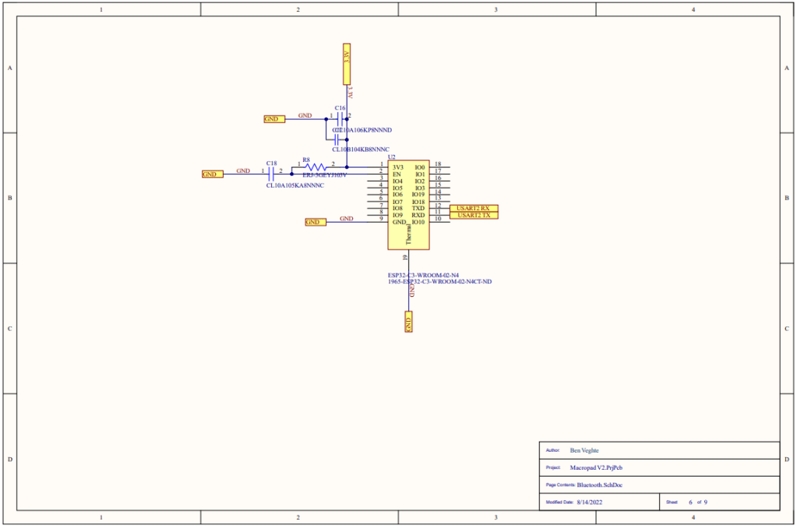This screenshot has width=797, height=532.
Task: Select the USART2 TX port
Action: 474,215
